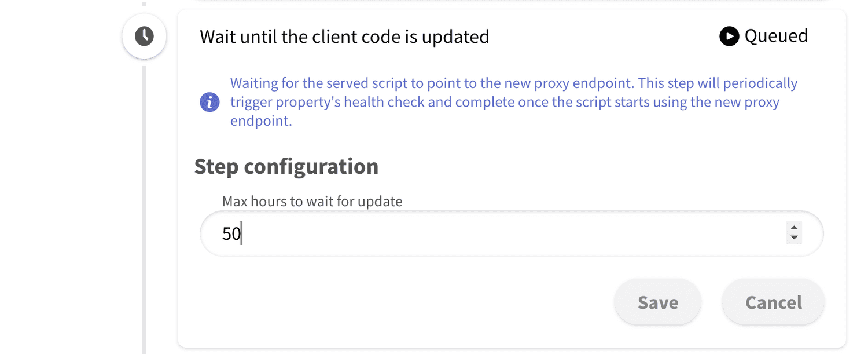Click the "Max hours to wait for update" label
Screen dimensions: 868x354
pyautogui.click(x=312, y=202)
